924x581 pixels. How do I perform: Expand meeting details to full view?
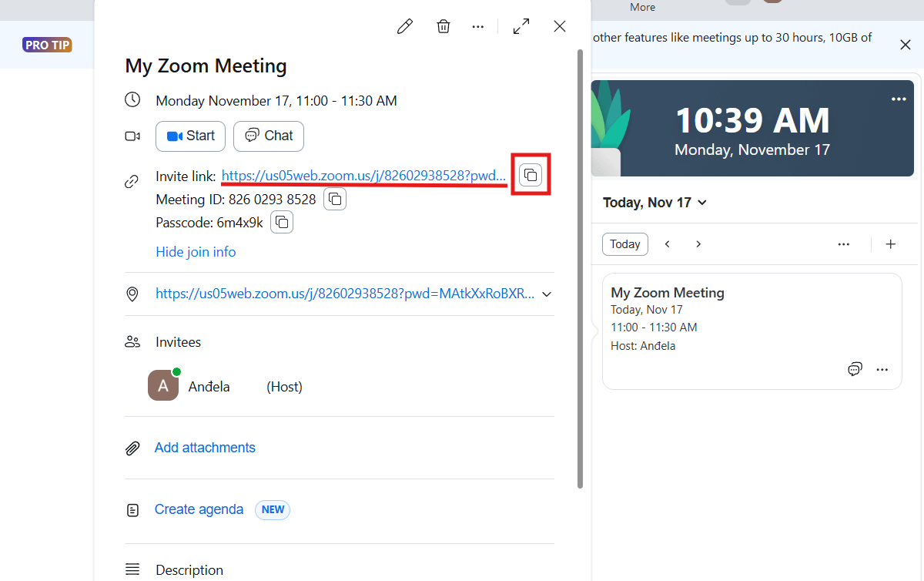tap(521, 27)
